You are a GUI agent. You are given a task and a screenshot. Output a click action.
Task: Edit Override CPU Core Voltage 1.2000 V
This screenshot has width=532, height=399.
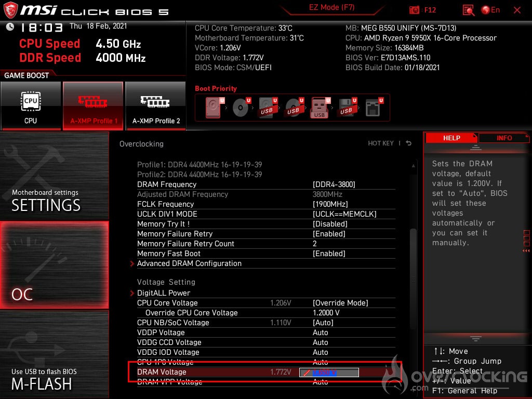(266, 312)
